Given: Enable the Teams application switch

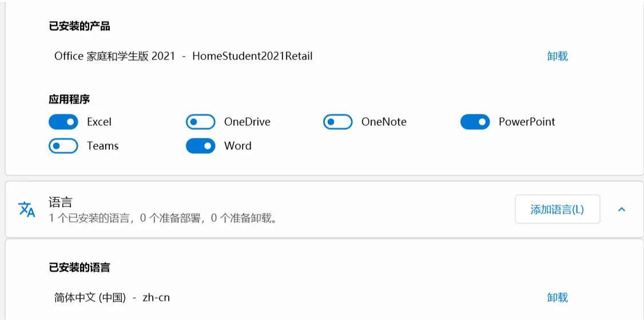Looking at the screenshot, I should (x=63, y=146).
